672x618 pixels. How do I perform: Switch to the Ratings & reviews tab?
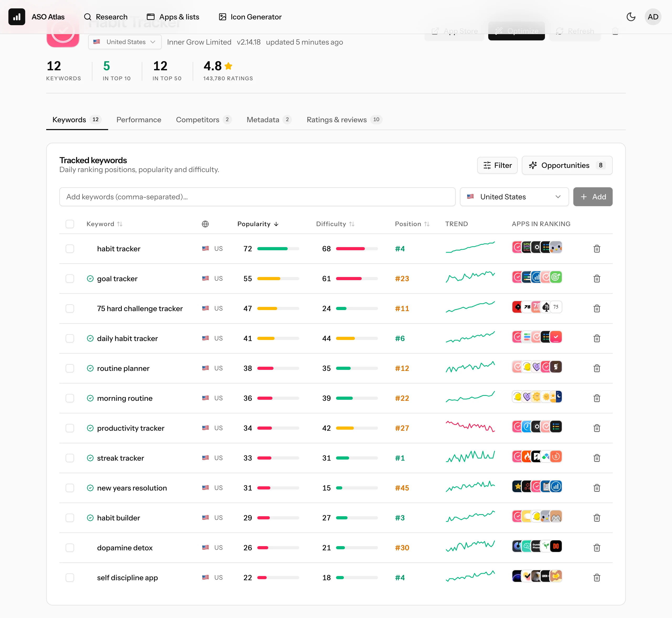point(344,120)
